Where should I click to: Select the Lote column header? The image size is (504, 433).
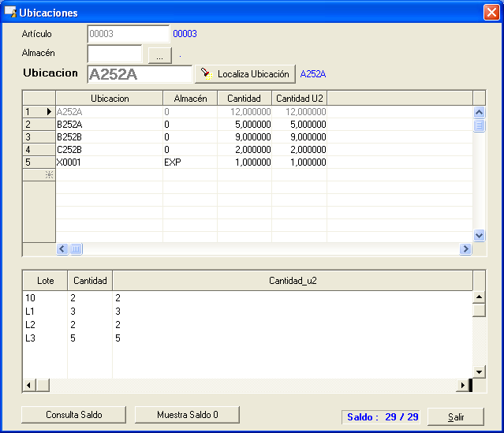(45, 281)
